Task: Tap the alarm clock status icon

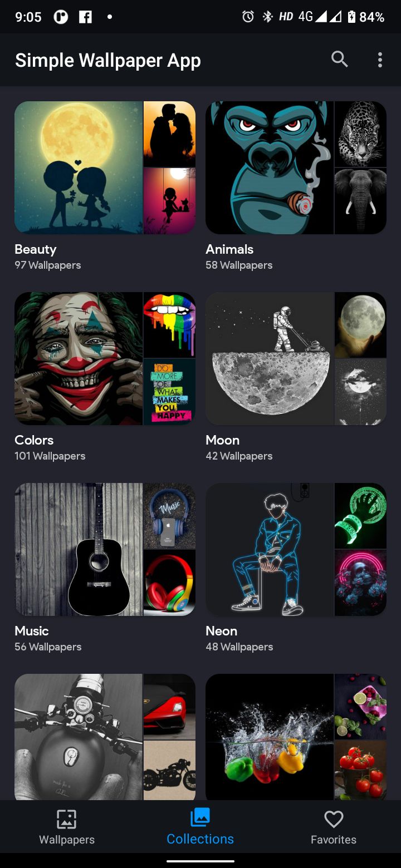Action: pos(248,17)
